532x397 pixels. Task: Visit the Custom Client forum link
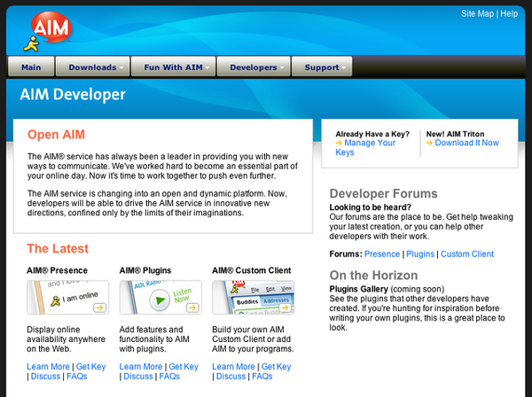click(x=467, y=254)
